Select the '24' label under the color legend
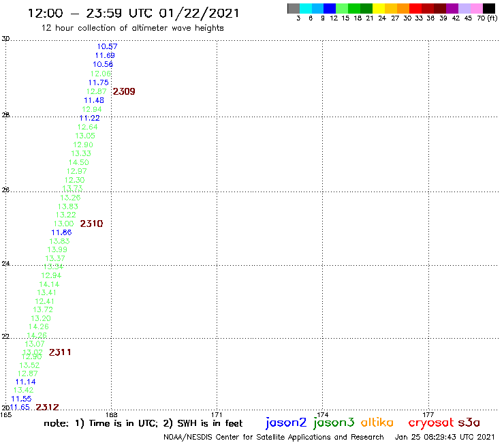This screenshot has height=443, width=504. (382, 18)
